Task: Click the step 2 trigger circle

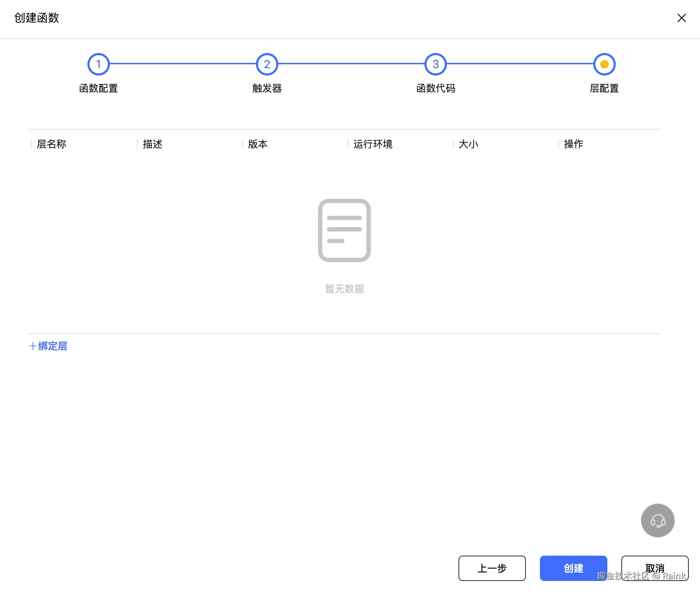Action: pos(267,64)
